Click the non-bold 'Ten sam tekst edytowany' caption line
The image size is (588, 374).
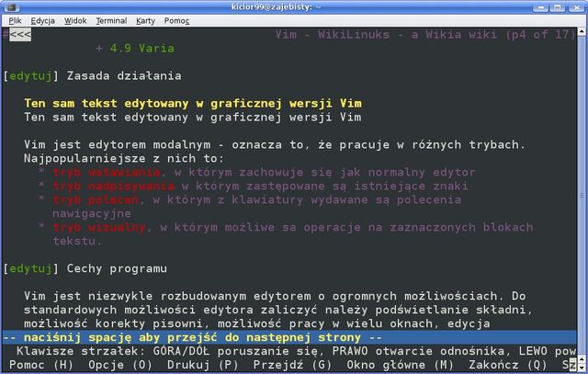pos(193,117)
